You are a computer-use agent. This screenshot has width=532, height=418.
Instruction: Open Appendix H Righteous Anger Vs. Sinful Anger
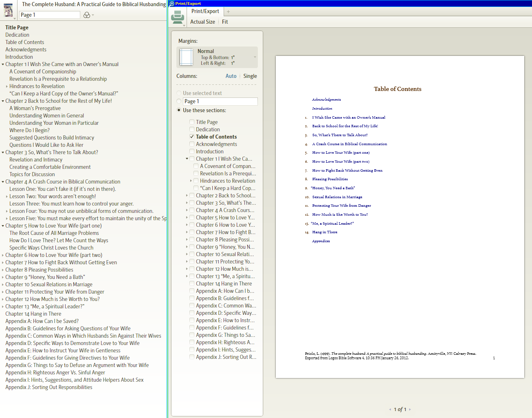coord(55,373)
